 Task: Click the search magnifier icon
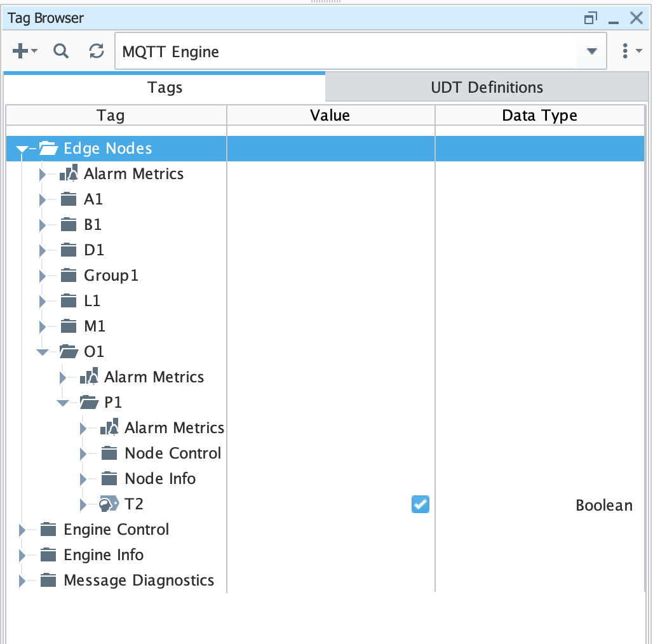[61, 52]
